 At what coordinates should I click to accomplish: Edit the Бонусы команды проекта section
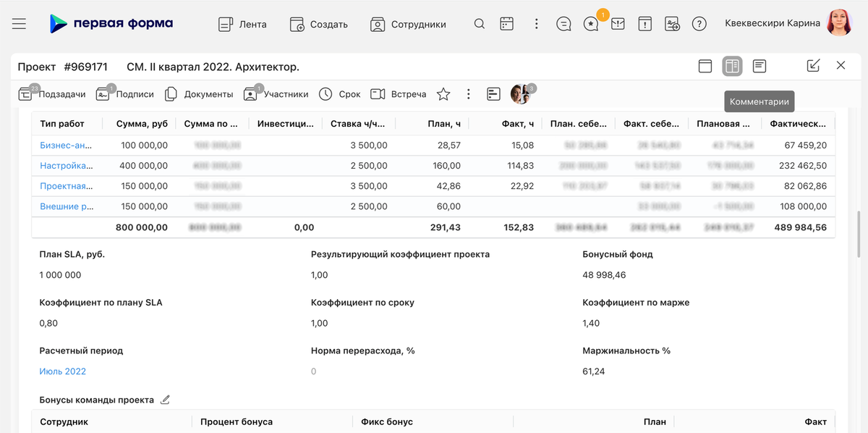[x=165, y=399]
